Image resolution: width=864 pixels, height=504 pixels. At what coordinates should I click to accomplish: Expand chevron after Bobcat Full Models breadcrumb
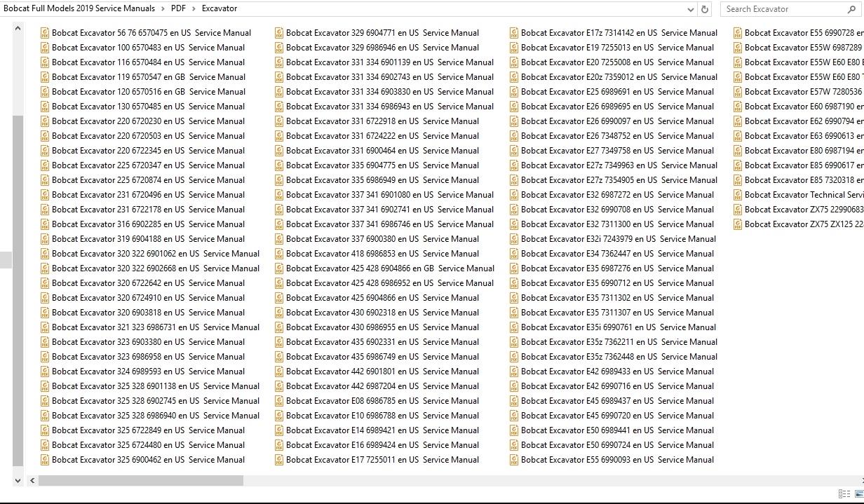[162, 9]
